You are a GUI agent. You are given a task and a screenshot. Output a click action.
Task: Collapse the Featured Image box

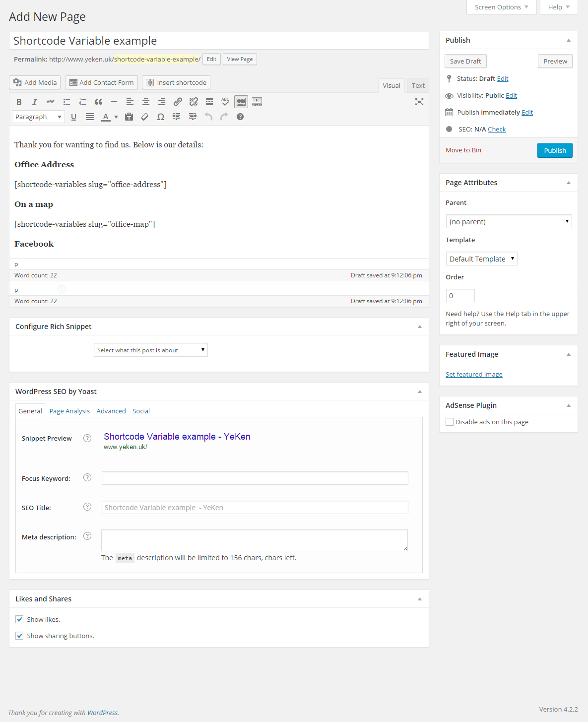569,354
